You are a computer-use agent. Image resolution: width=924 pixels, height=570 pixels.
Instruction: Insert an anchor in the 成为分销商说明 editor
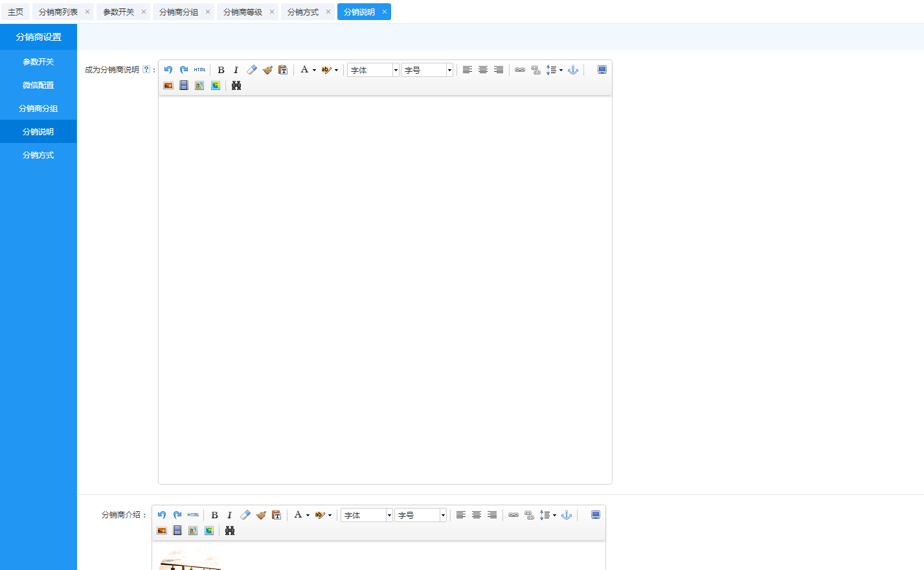573,70
